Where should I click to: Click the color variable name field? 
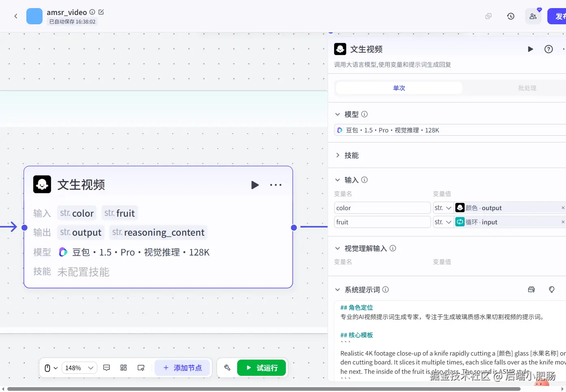coord(382,208)
